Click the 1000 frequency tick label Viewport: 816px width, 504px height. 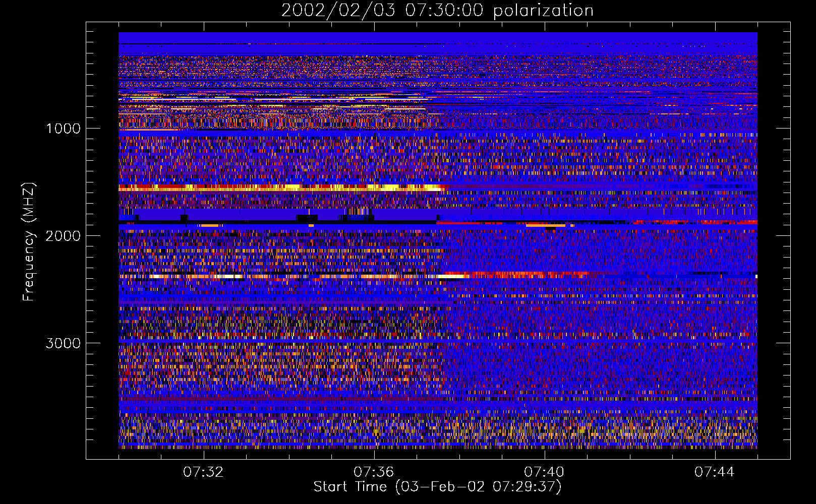point(63,129)
